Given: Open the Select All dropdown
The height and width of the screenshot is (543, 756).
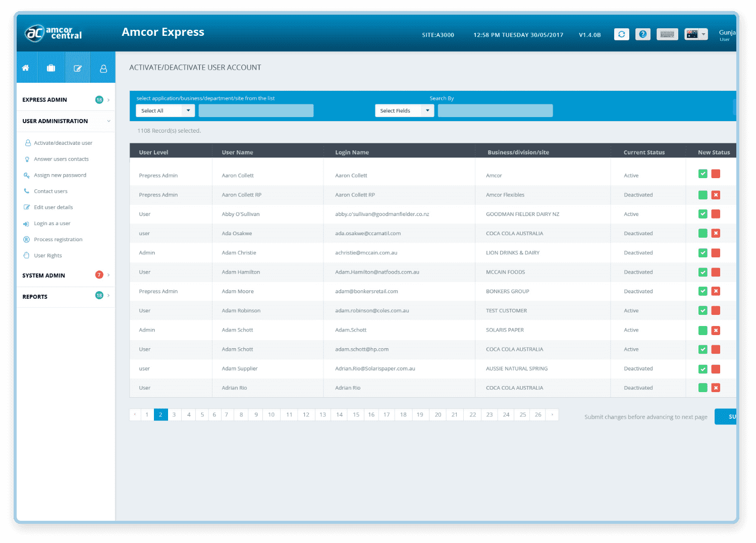Looking at the screenshot, I should click(166, 111).
